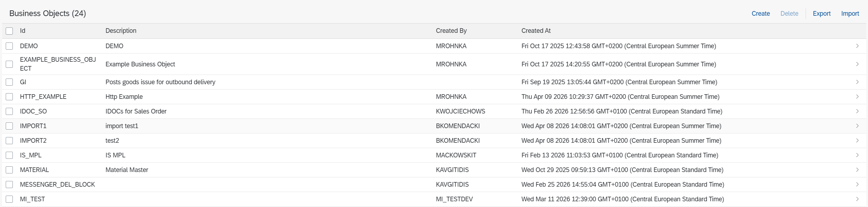Click the Import button
The width and height of the screenshot is (868, 207).
[850, 14]
